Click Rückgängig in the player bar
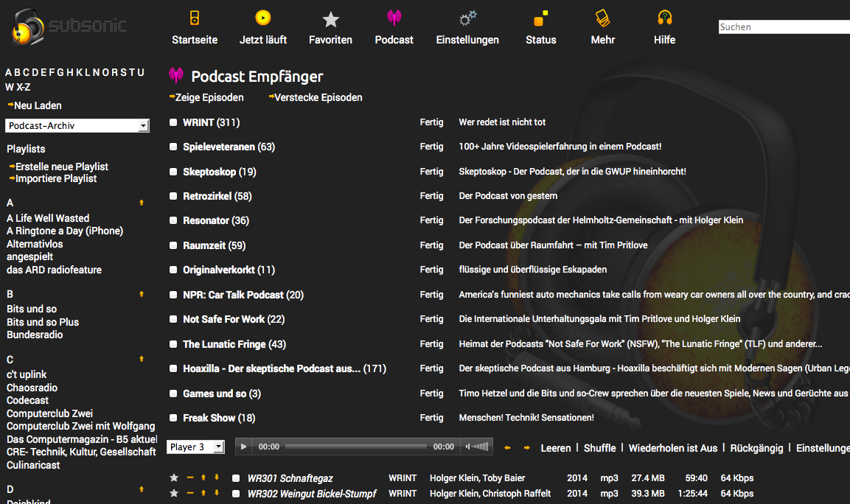 (757, 448)
